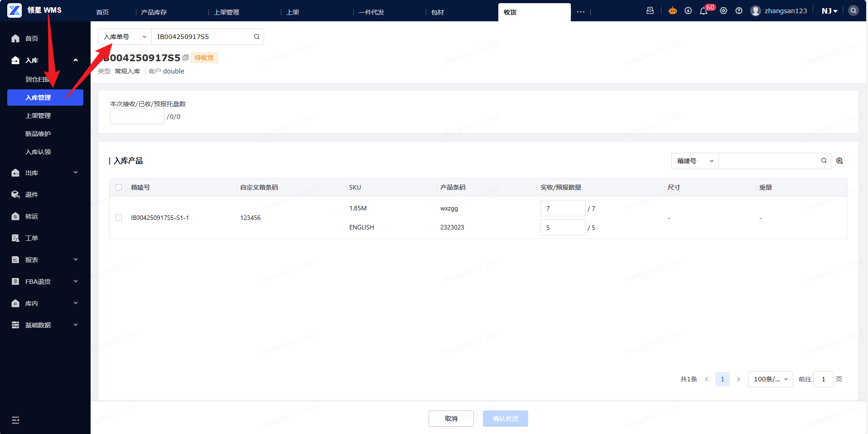
Task: Open the inbox tray icon in header
Action: click(x=650, y=10)
